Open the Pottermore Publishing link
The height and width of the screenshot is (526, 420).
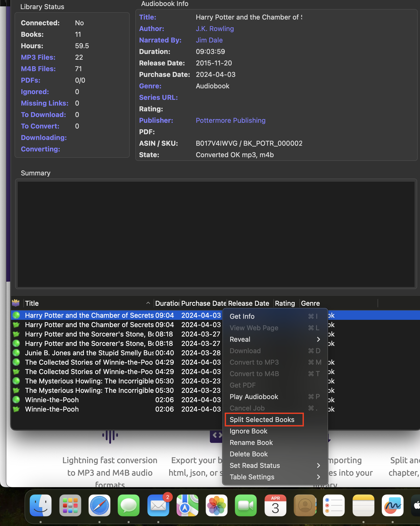click(x=231, y=120)
